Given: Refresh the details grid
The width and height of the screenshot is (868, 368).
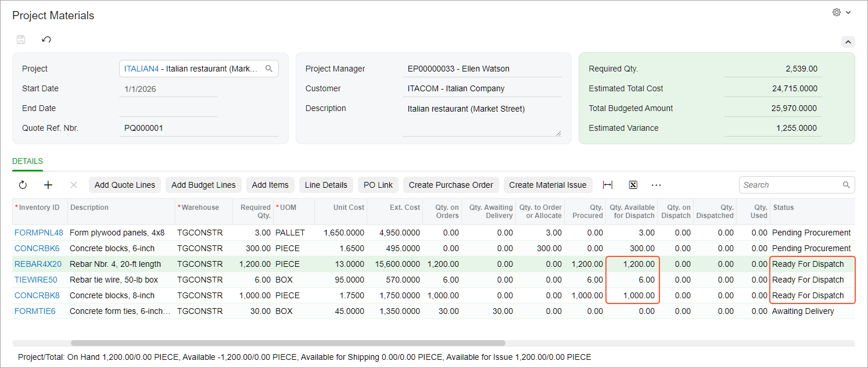Looking at the screenshot, I should [23, 185].
